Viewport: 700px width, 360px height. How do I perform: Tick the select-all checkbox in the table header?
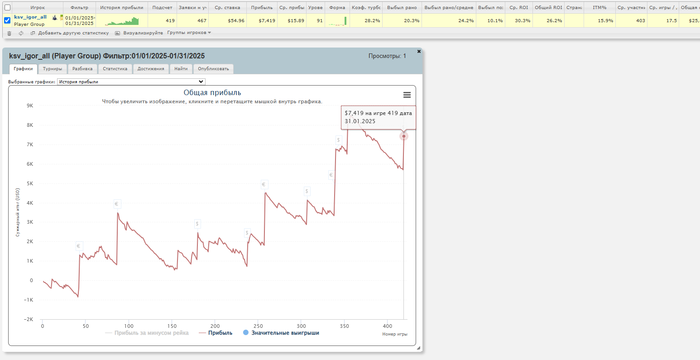[7, 8]
